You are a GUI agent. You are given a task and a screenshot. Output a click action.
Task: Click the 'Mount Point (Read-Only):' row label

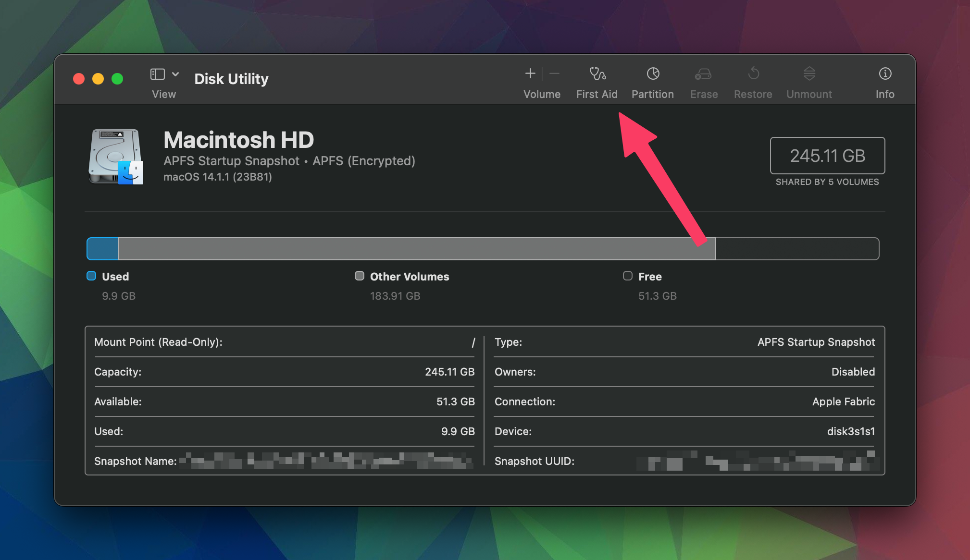pyautogui.click(x=158, y=342)
